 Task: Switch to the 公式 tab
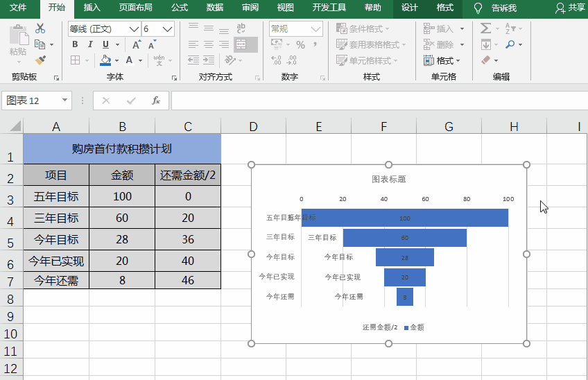pos(180,8)
